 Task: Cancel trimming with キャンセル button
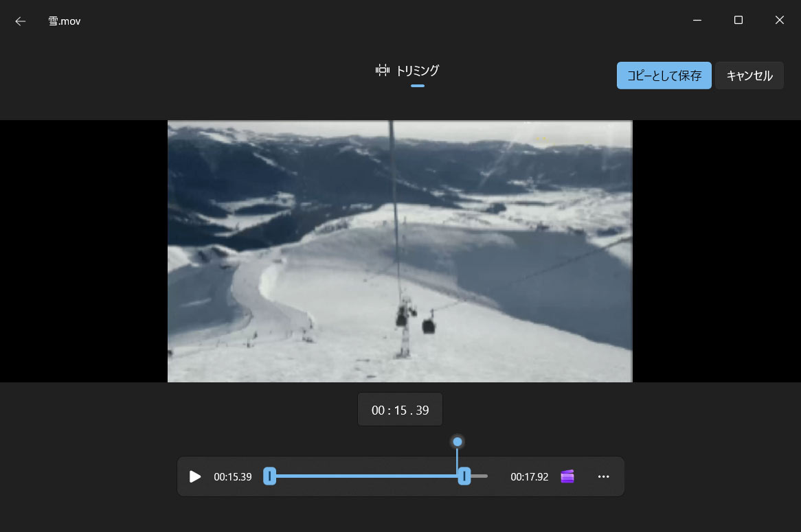[749, 76]
